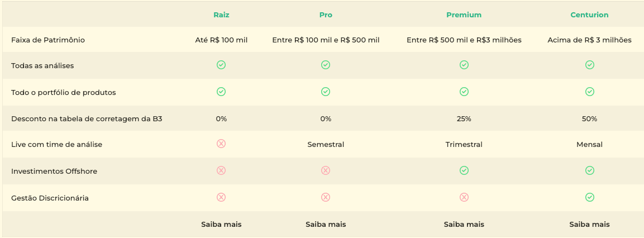Image resolution: width=644 pixels, height=238 pixels.
Task: Click Raiz red X for Live com time
Action: tap(221, 144)
